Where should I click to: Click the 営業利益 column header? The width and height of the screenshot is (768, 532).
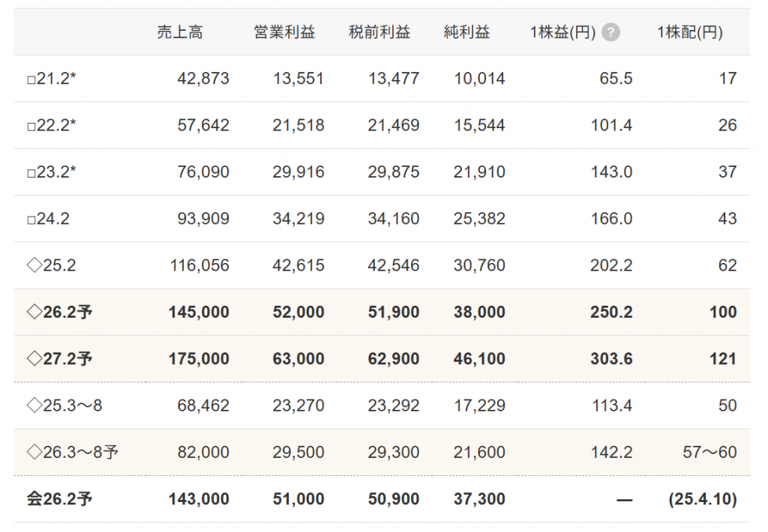(284, 32)
